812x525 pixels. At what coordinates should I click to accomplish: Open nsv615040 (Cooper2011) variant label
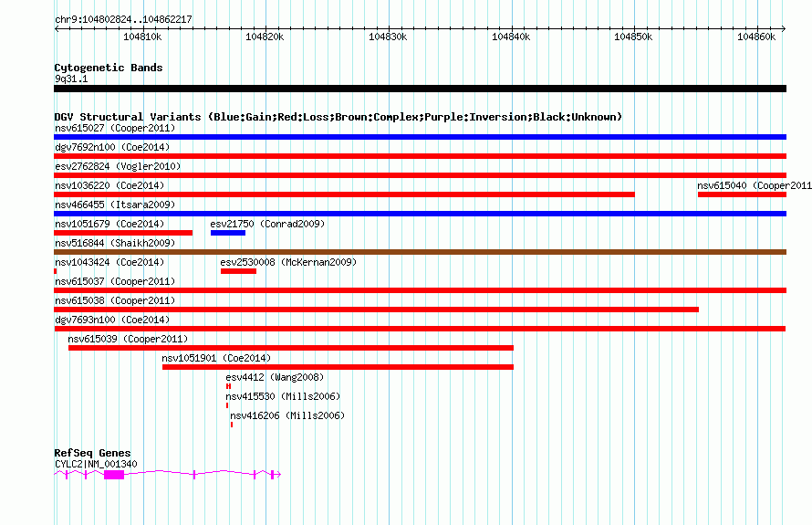pyautogui.click(x=755, y=185)
